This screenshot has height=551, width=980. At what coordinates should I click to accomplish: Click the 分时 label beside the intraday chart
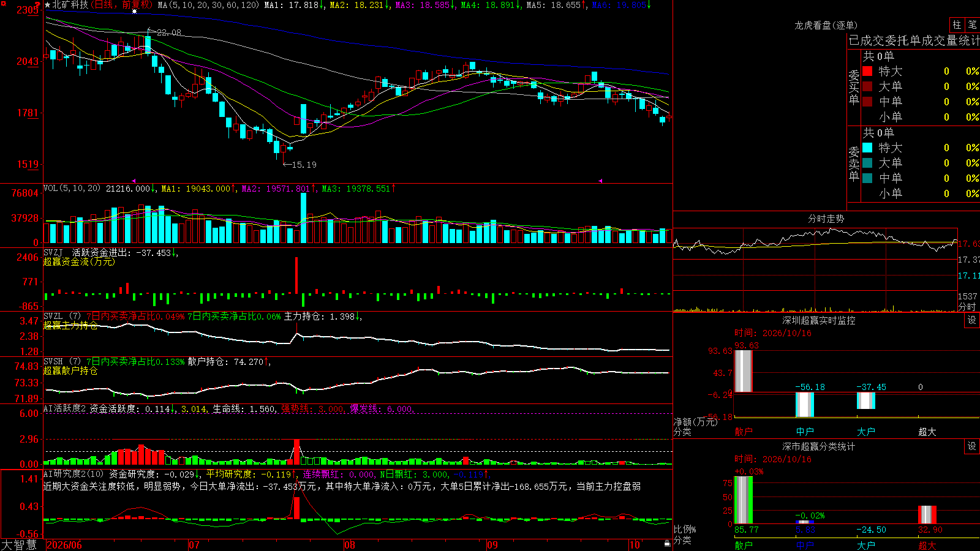tap(967, 306)
